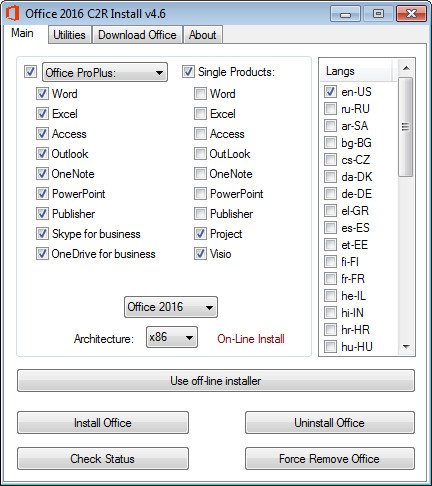The width and height of the screenshot is (432, 486).
Task: Toggle the Office ProPlus suite checkbox
Action: click(x=30, y=72)
